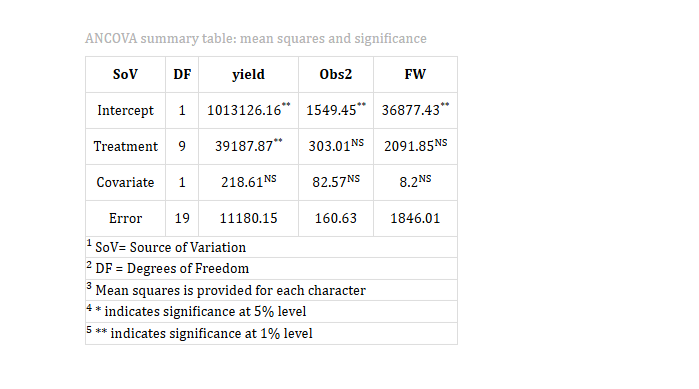This screenshot has height=389, width=699.
Task: Click the 218.61 covariate yield cell
Action: point(248,182)
